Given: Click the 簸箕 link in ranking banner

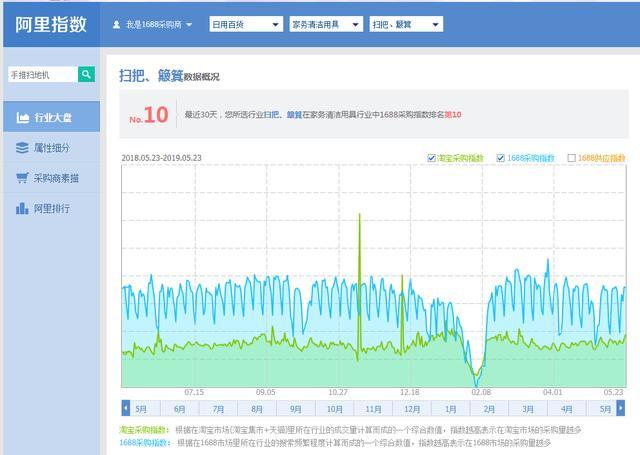Looking at the screenshot, I should coord(294,115).
